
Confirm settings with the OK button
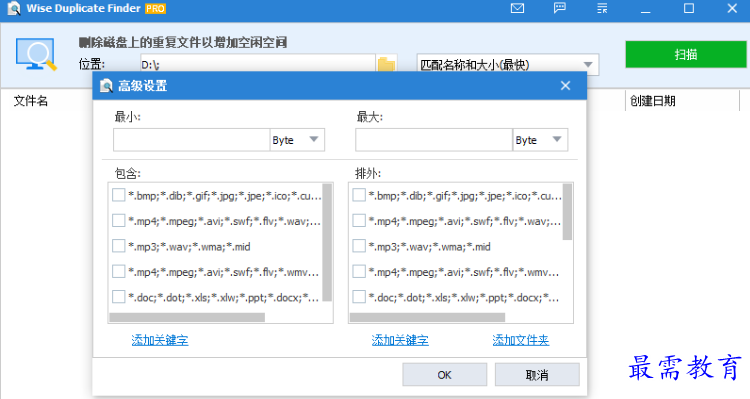[x=444, y=375]
